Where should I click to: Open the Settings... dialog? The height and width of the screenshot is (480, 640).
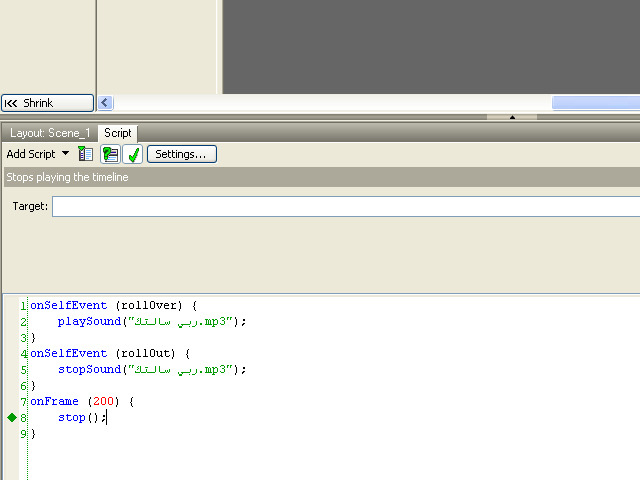(x=181, y=154)
